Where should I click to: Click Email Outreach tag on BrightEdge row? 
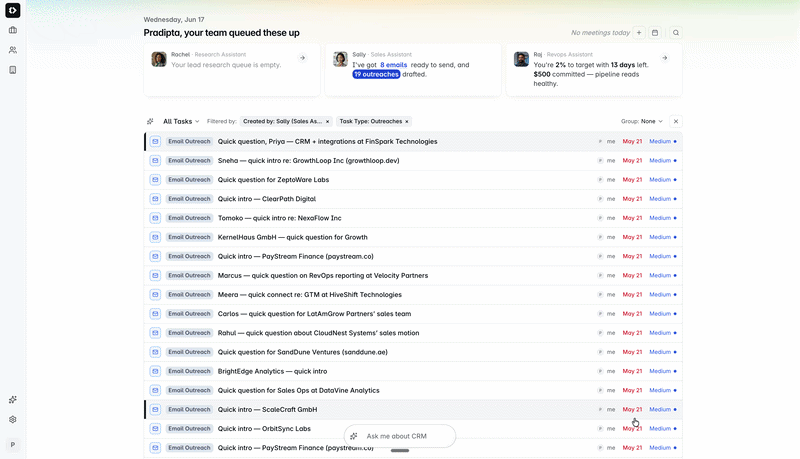click(x=189, y=371)
